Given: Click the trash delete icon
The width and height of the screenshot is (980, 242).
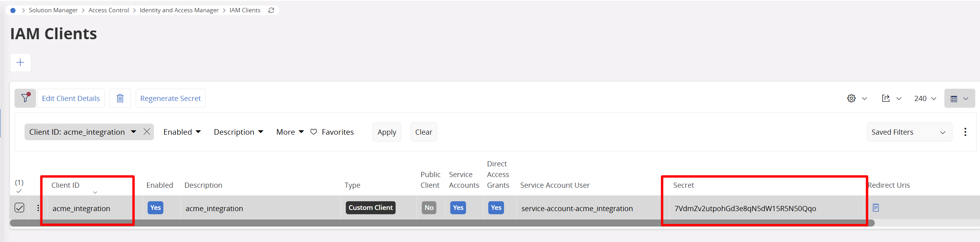Looking at the screenshot, I should [x=120, y=98].
